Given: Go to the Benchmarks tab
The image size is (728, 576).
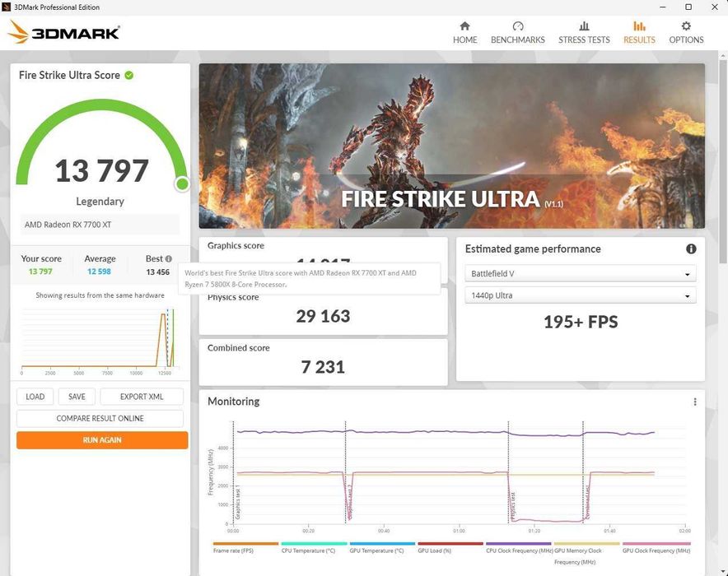Looking at the screenshot, I should click(518, 33).
